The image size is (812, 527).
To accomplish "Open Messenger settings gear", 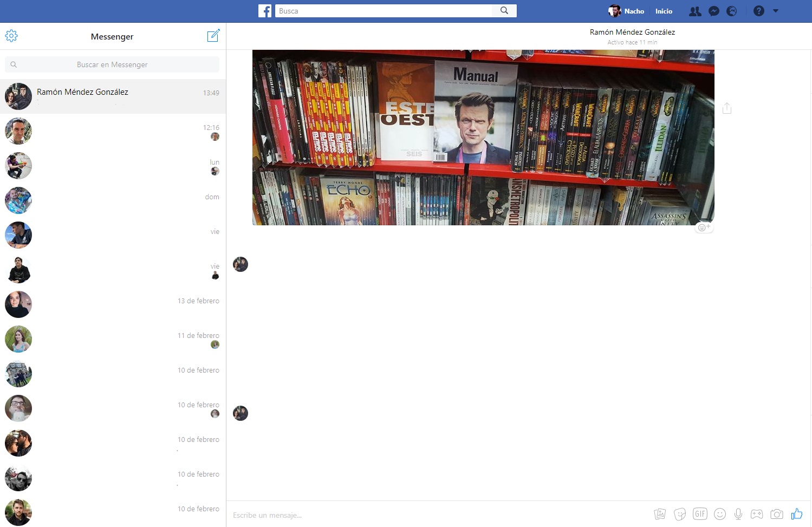I will click(11, 36).
